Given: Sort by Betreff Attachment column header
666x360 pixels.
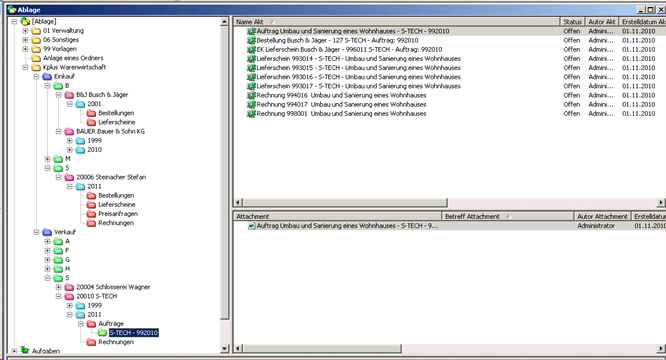Looking at the screenshot, I should click(x=508, y=217).
